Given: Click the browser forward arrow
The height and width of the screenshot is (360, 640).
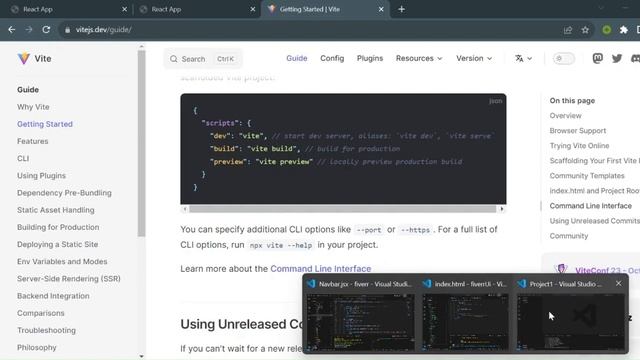Looking at the screenshot, I should [x=29, y=29].
